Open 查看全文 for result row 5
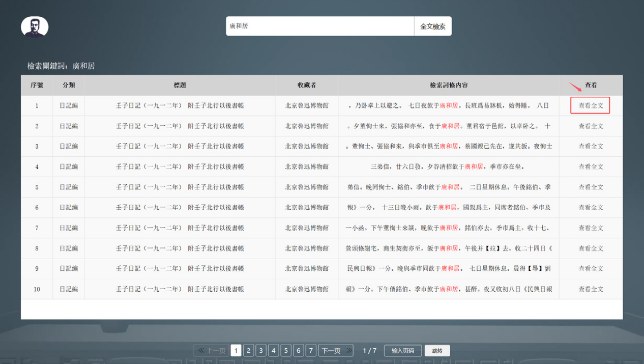The width and height of the screenshot is (644, 364). 591,187
